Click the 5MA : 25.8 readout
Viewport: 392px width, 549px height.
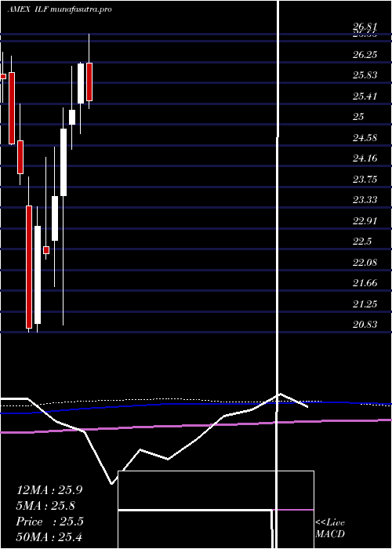[45, 506]
